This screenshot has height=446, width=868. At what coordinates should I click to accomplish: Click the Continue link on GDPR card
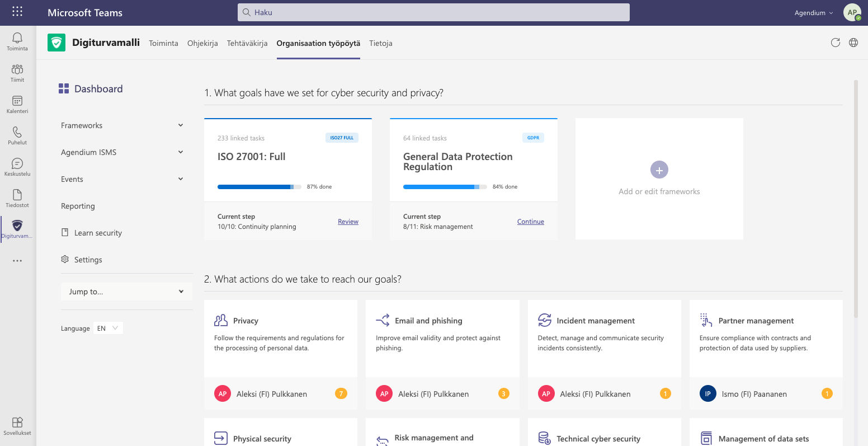(x=530, y=222)
